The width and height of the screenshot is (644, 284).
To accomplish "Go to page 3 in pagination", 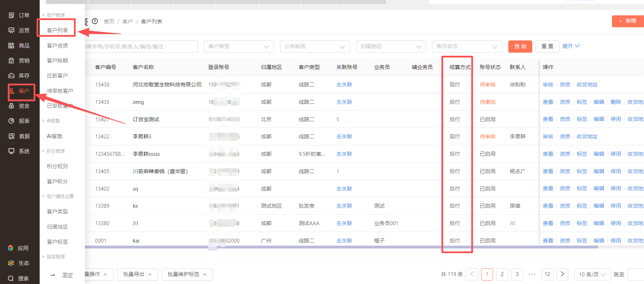I will click(x=517, y=274).
